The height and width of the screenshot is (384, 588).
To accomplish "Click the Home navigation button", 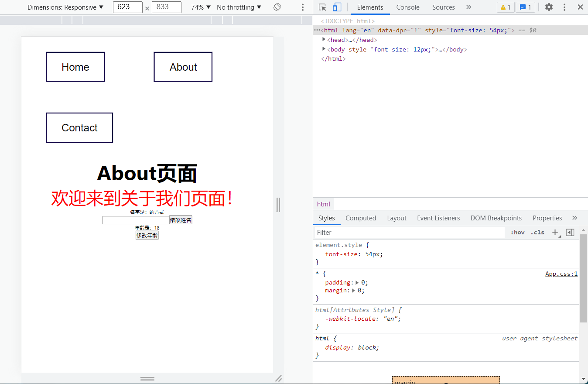I will tap(75, 67).
